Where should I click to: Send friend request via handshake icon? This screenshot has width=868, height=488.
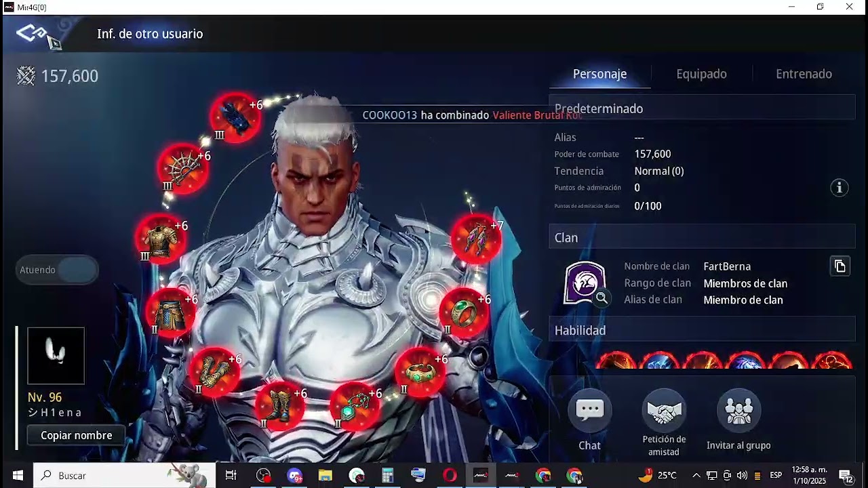point(664,410)
